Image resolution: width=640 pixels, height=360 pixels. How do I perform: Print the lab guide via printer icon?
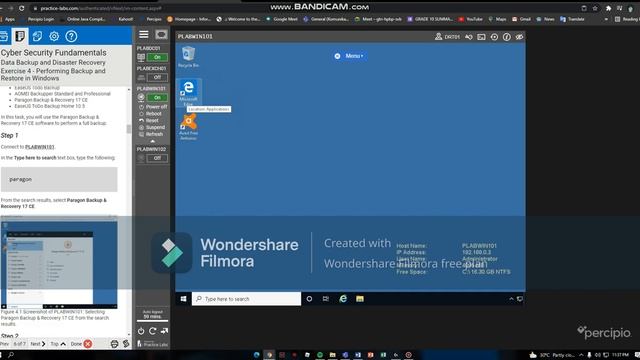pos(114,344)
